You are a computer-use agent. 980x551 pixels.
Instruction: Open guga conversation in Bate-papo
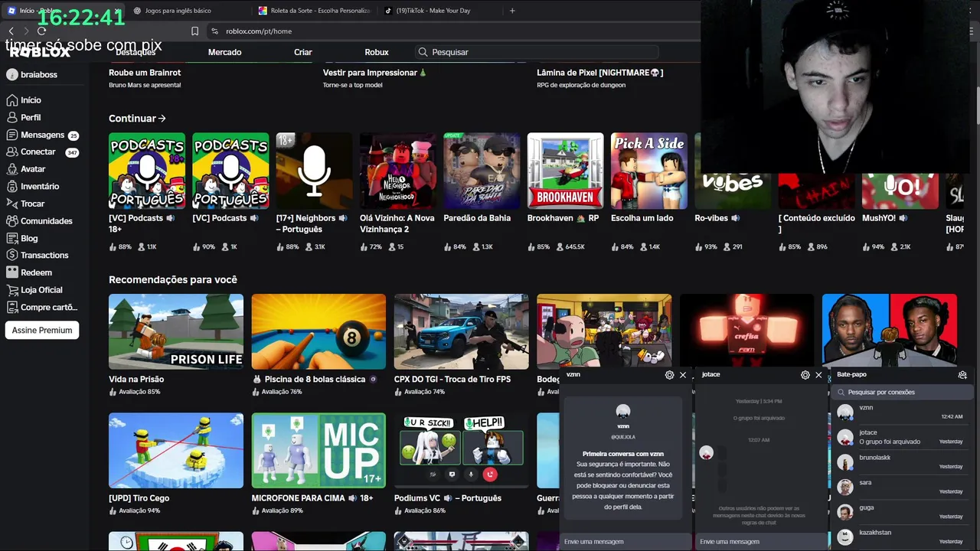[900, 512]
